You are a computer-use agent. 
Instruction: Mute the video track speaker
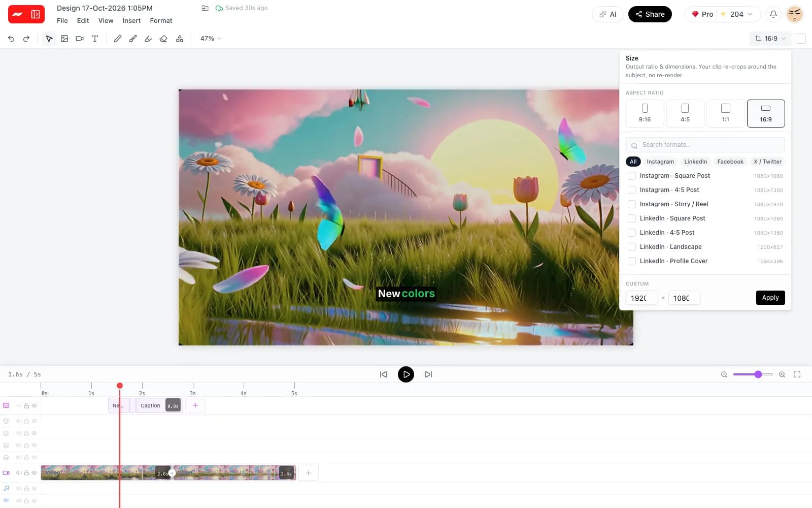pos(19,473)
